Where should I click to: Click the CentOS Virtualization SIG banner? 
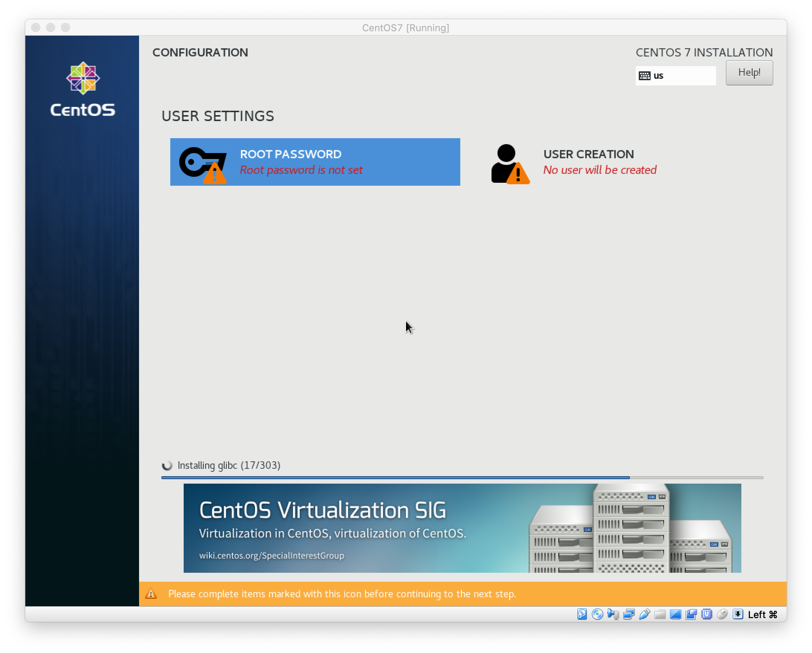click(462, 528)
